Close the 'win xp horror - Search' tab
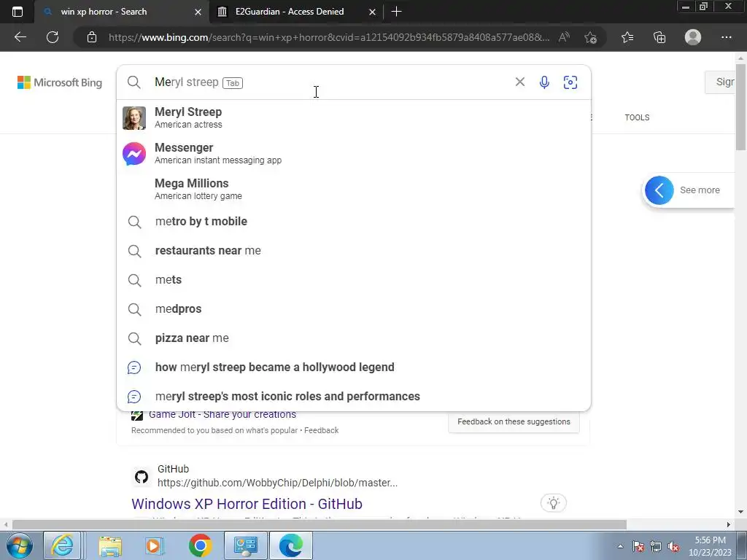This screenshot has height=560, width=747. click(x=198, y=12)
